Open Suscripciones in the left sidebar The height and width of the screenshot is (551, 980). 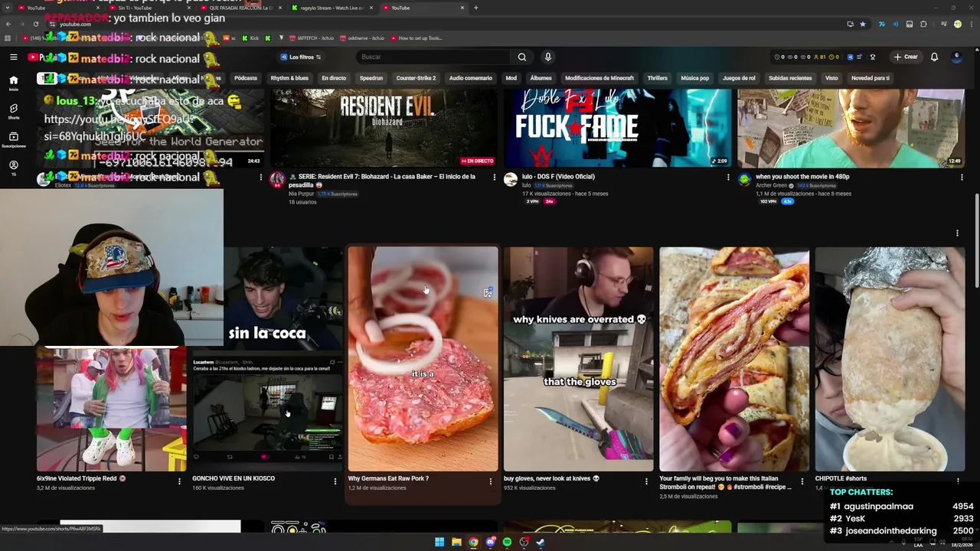[13, 140]
